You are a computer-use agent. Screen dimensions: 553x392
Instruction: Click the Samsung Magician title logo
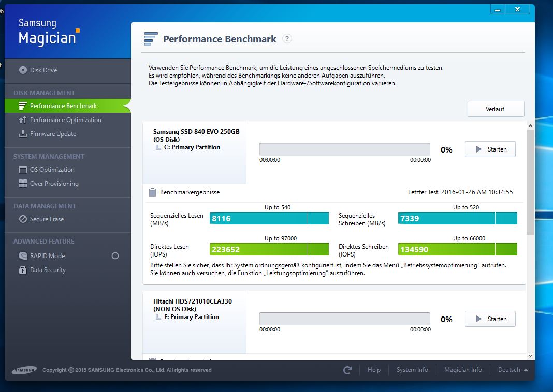[49, 32]
